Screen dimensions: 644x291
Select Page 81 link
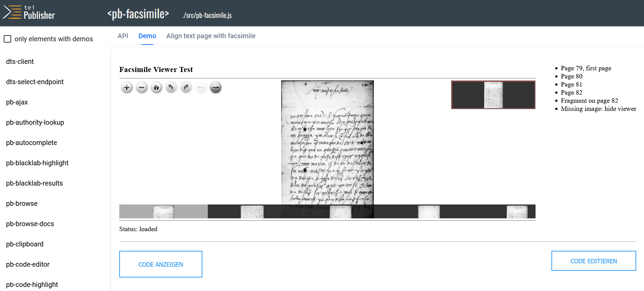coord(572,84)
